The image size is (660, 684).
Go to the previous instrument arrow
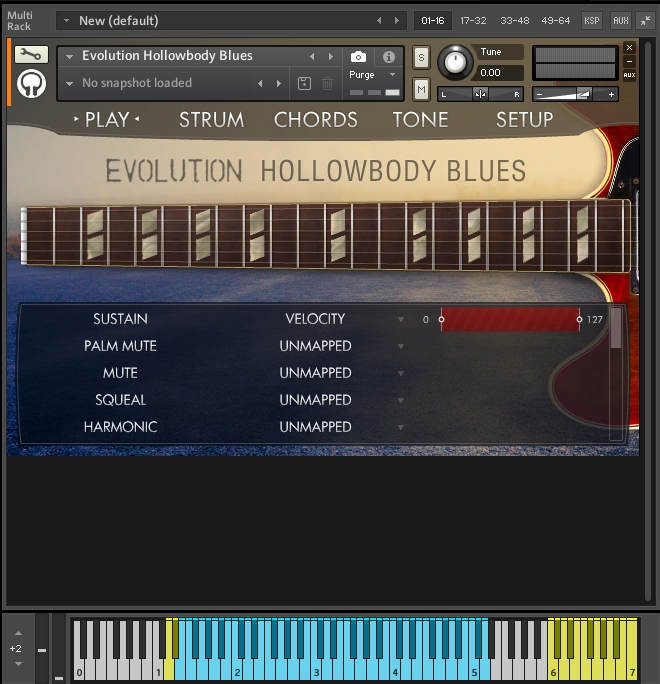[312, 56]
